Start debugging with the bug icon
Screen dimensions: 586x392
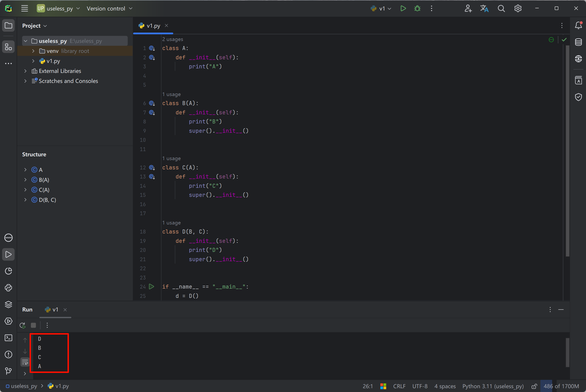[x=417, y=9]
